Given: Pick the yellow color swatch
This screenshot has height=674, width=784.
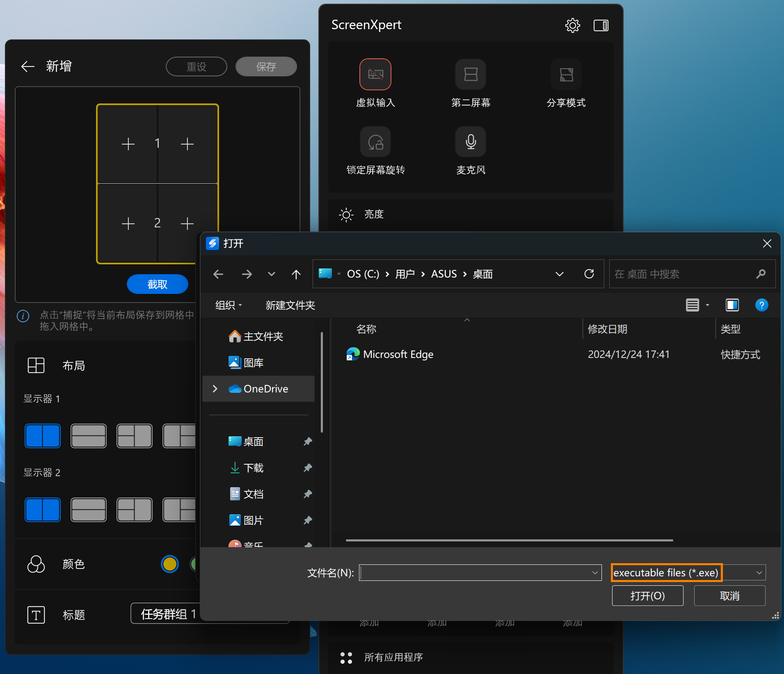Looking at the screenshot, I should pos(169,564).
